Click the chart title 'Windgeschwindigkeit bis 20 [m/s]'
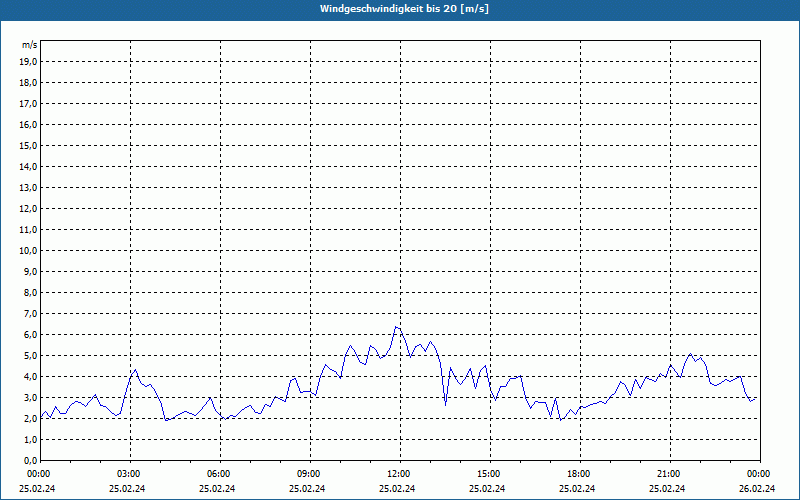Screen dimensions: 800x500 point(404,9)
